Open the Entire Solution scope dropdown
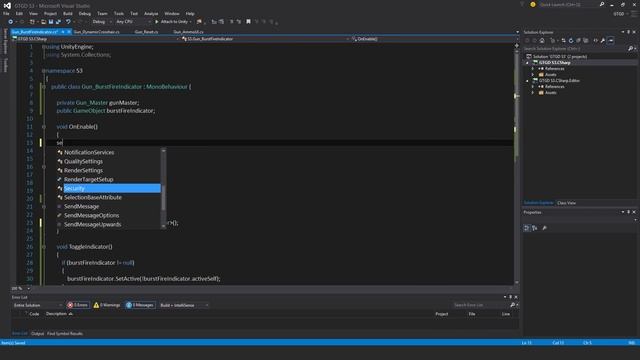Image resolution: width=640 pixels, height=360 pixels. [x=37, y=305]
